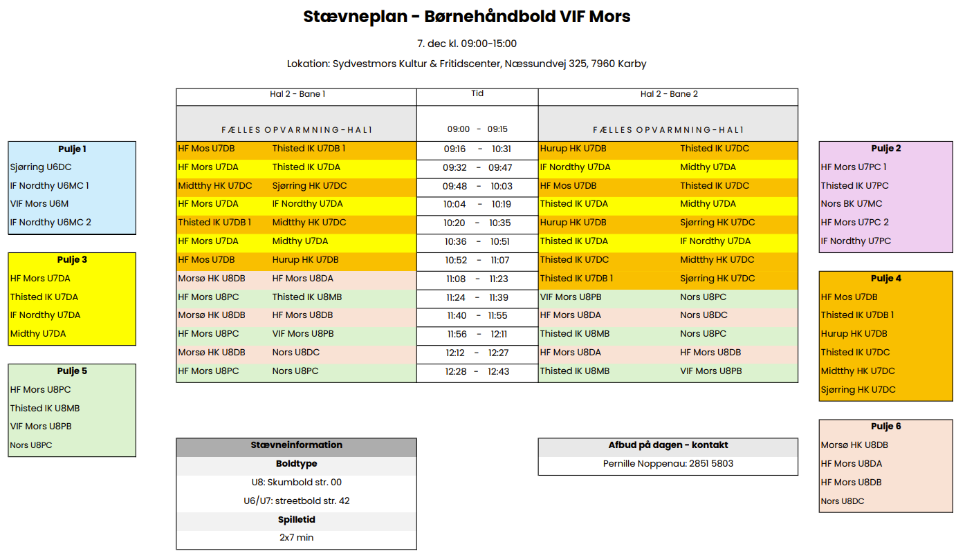Select the Pulje 1 box header
This screenshot has width=974, height=560.
point(72,149)
